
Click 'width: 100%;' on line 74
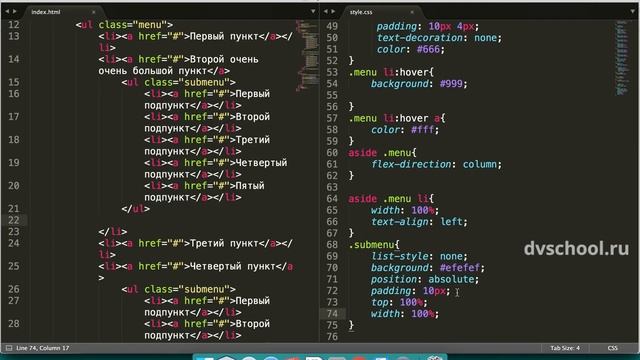click(405, 314)
